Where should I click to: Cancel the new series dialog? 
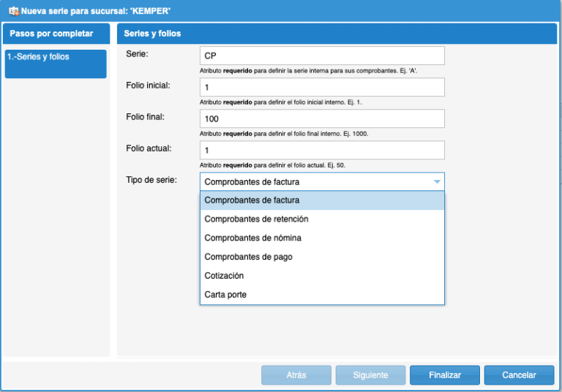tap(519, 375)
